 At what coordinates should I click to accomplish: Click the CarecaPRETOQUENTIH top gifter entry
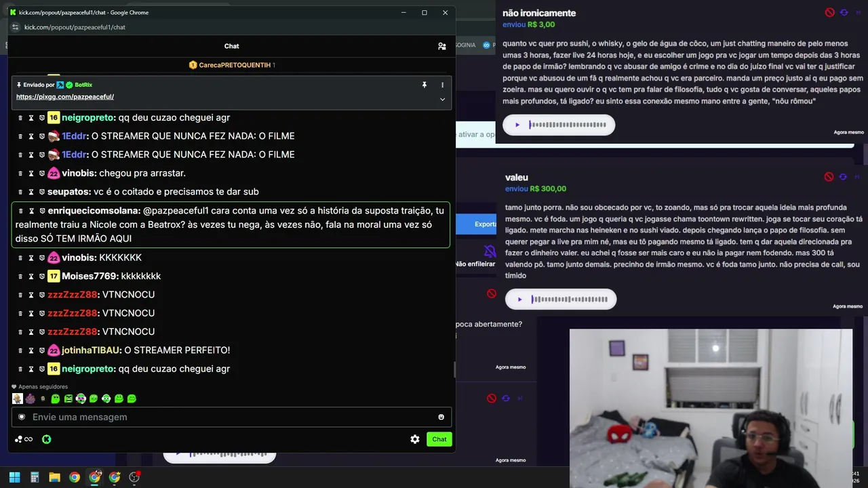coord(231,65)
